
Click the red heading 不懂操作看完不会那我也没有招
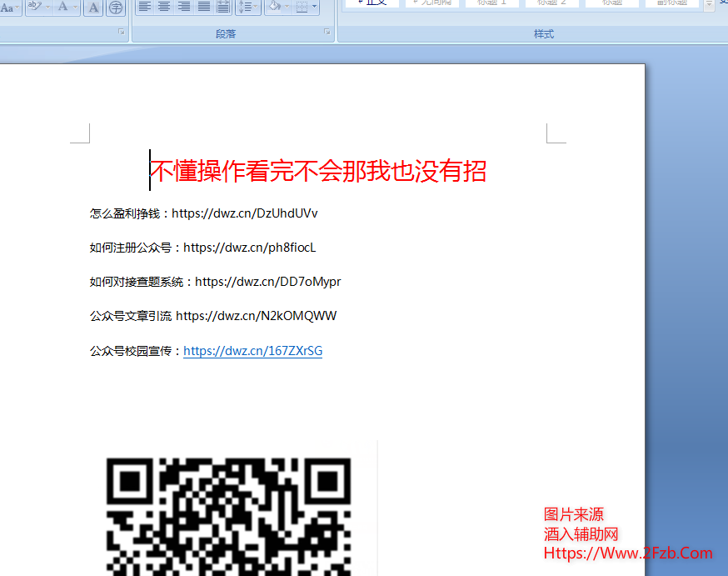(318, 171)
